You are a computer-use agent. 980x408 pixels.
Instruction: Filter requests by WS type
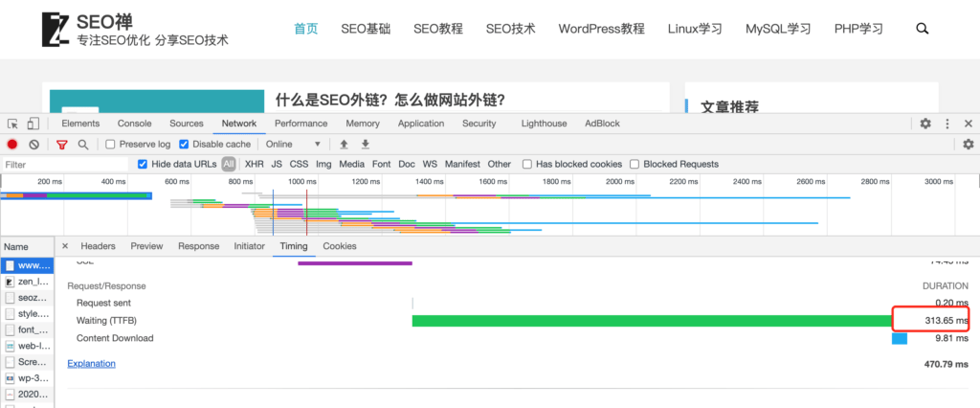point(430,165)
